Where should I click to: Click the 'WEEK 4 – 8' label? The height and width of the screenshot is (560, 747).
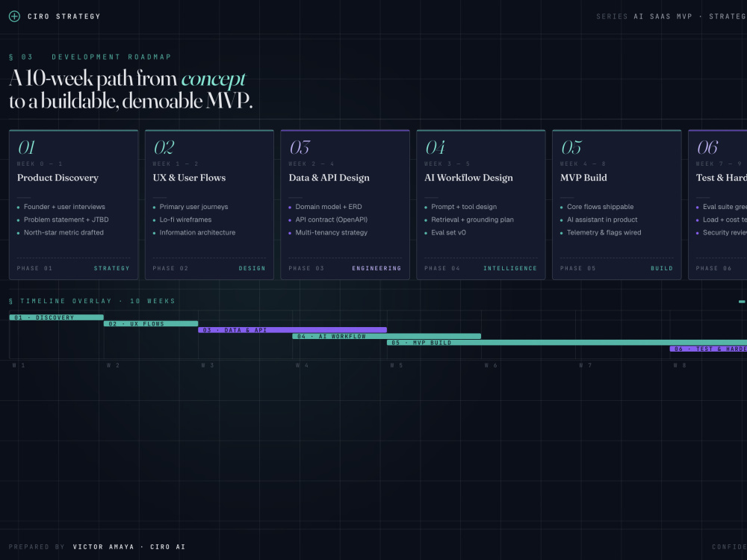pyautogui.click(x=583, y=164)
